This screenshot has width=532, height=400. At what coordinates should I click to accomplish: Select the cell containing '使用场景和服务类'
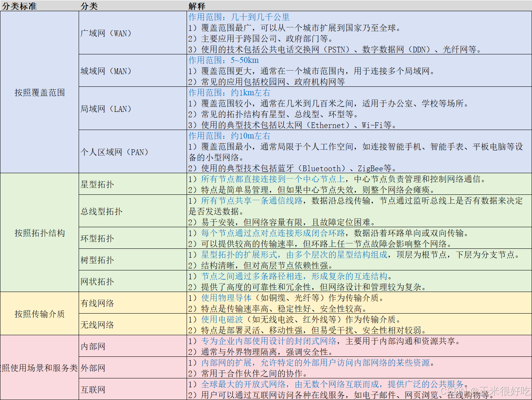click(x=39, y=368)
